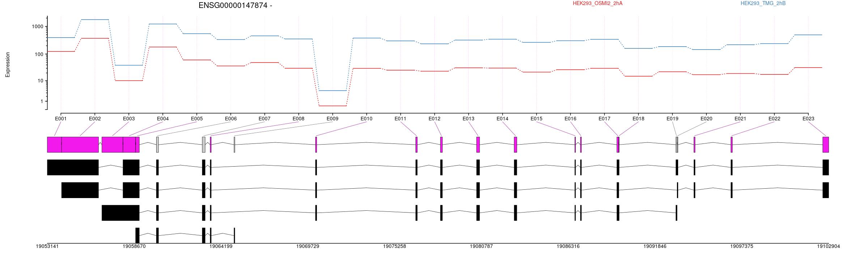Click genomic coordinate 19102904
Screen dimensions: 868x253
(x=829, y=246)
